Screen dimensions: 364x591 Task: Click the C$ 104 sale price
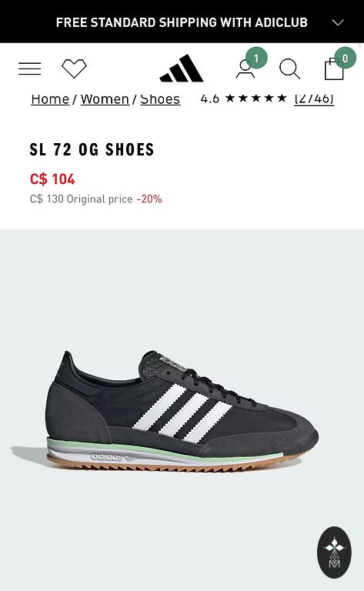click(x=52, y=179)
